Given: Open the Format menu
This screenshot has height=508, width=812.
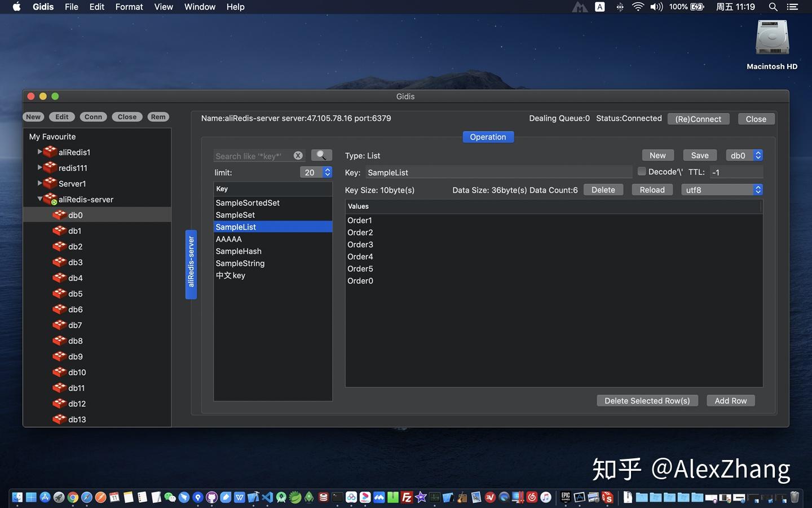Looking at the screenshot, I should [x=129, y=7].
